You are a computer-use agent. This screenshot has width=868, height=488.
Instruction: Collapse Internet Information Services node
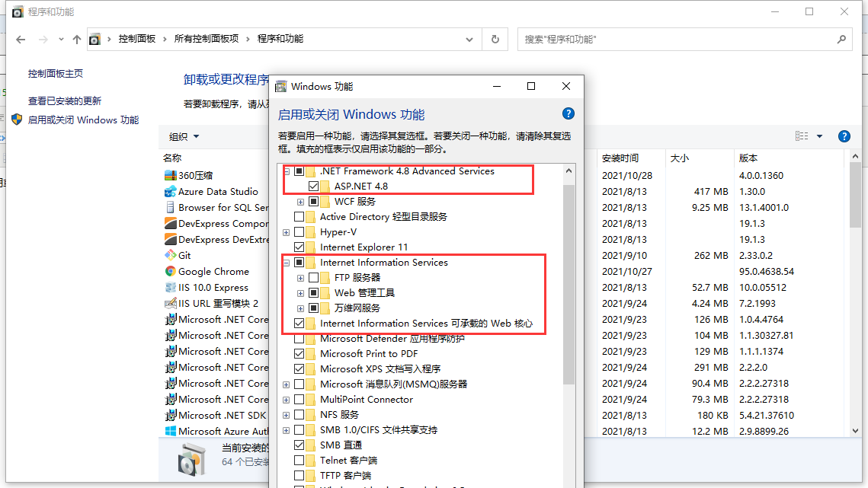[287, 263]
